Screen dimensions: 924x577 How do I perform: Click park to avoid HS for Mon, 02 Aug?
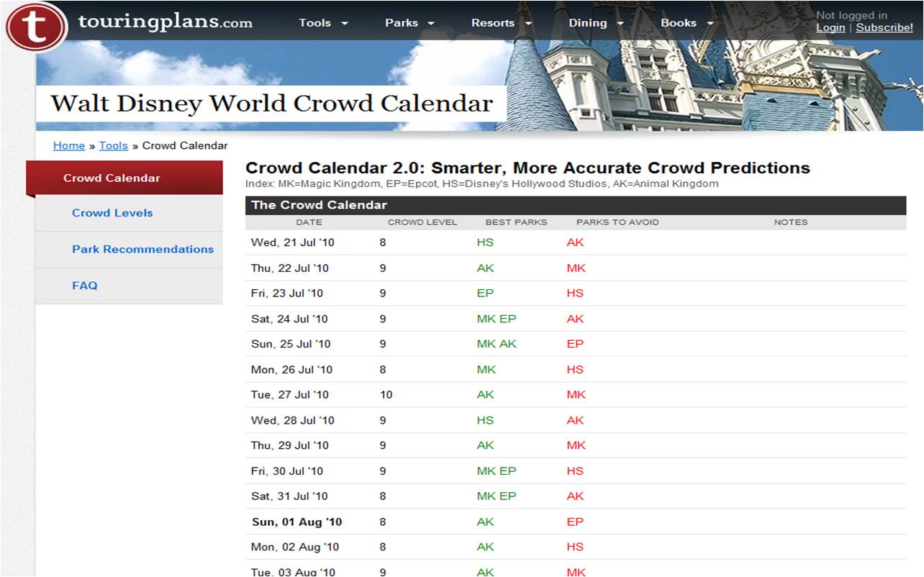[575, 548]
